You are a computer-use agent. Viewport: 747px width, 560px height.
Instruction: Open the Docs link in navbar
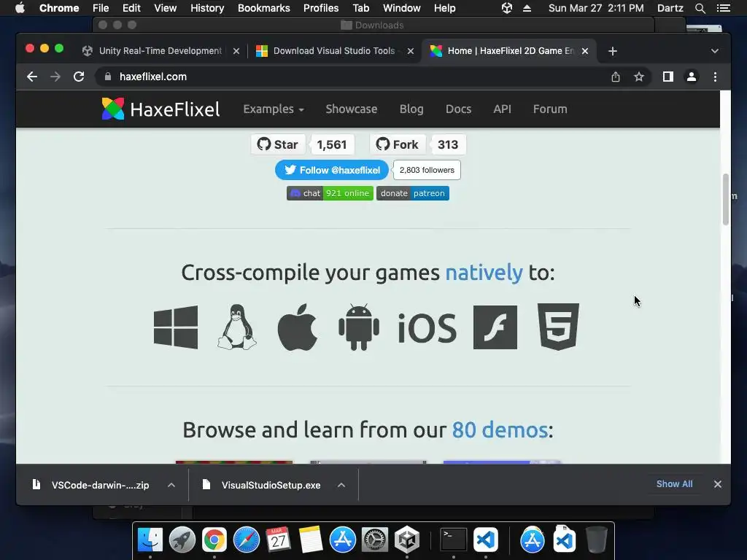point(458,109)
